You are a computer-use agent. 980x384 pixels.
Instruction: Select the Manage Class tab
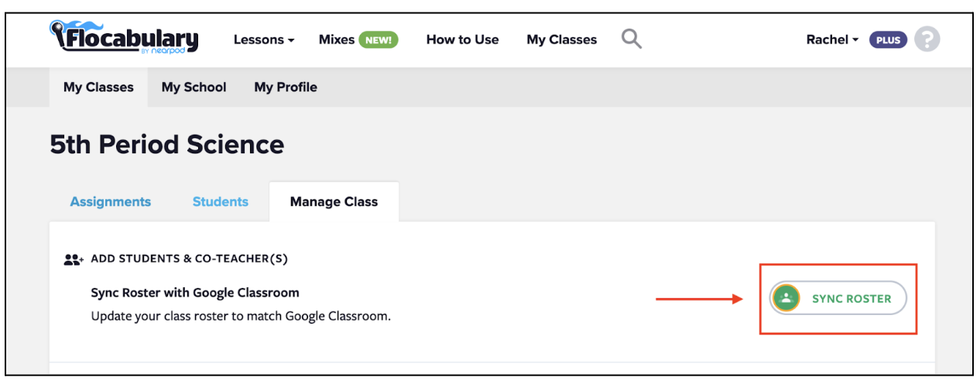334,201
